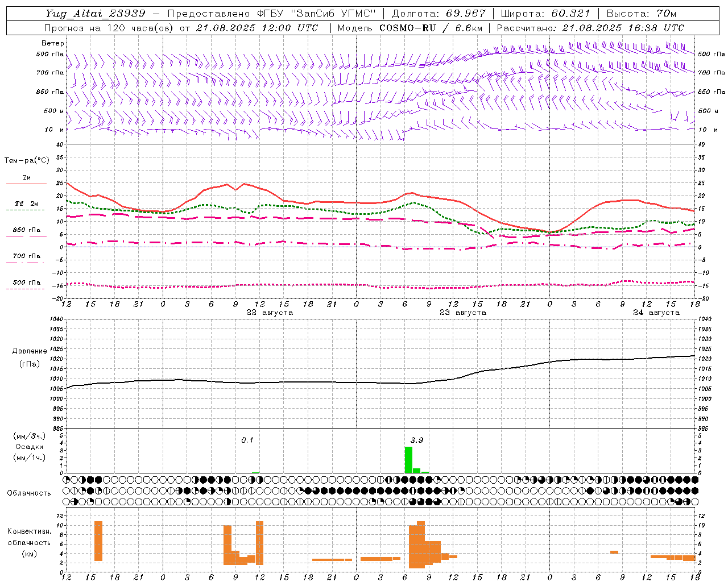Click the latitude value Широта: 60.321
The height and width of the screenshot is (582, 728).
click(x=545, y=14)
